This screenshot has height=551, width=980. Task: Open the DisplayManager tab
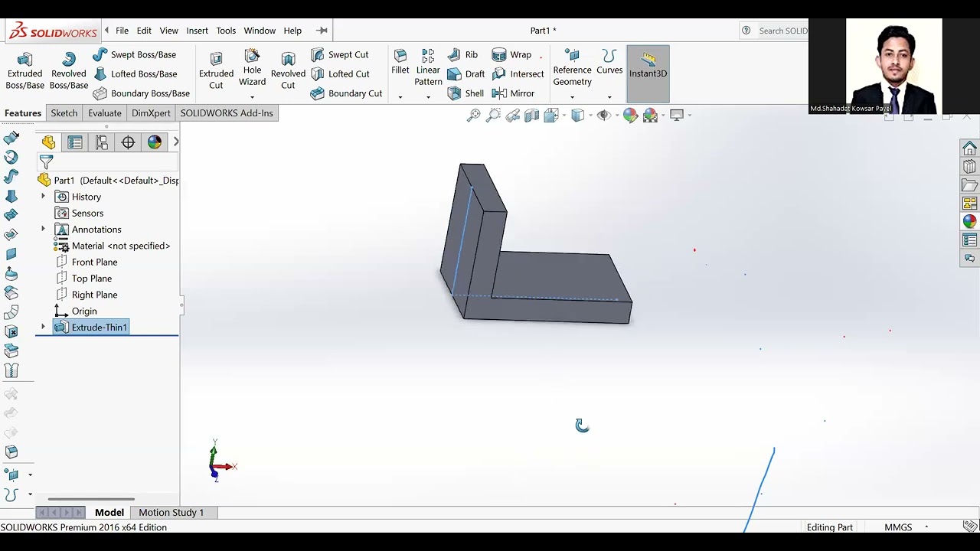tap(155, 142)
